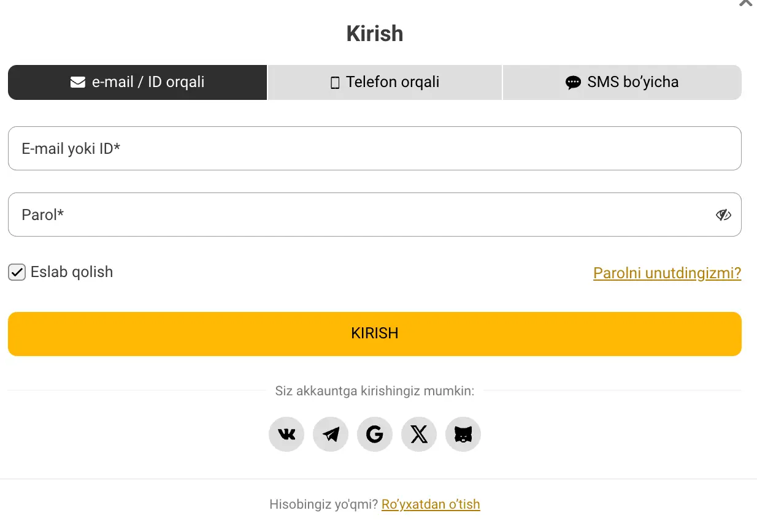Click the chat bubble icon on SMS tab

click(573, 82)
